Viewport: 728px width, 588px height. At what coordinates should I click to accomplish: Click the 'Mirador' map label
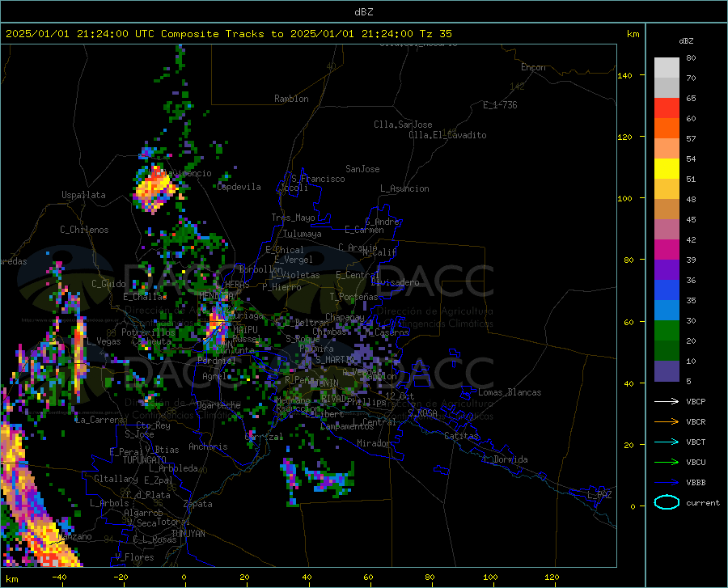(x=374, y=443)
